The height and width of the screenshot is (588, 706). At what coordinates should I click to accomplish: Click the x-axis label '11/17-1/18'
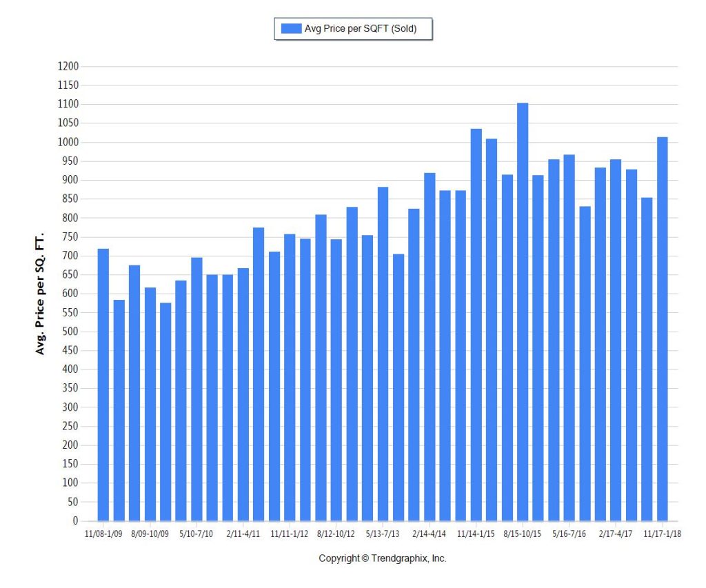(663, 534)
